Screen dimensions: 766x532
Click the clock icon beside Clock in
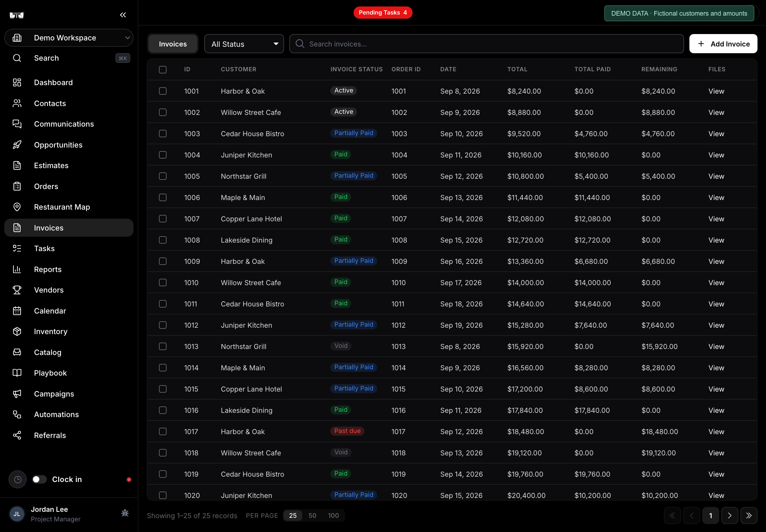[18, 480]
